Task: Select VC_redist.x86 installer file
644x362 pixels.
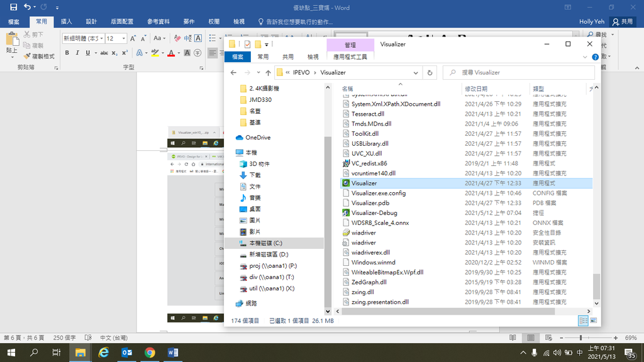Action: pos(369,163)
